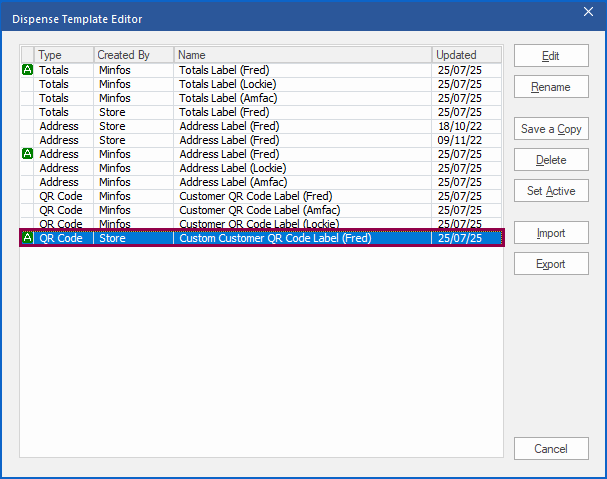
Task: Click active icon on Custom Customer QR Code row
Action: click(27, 237)
